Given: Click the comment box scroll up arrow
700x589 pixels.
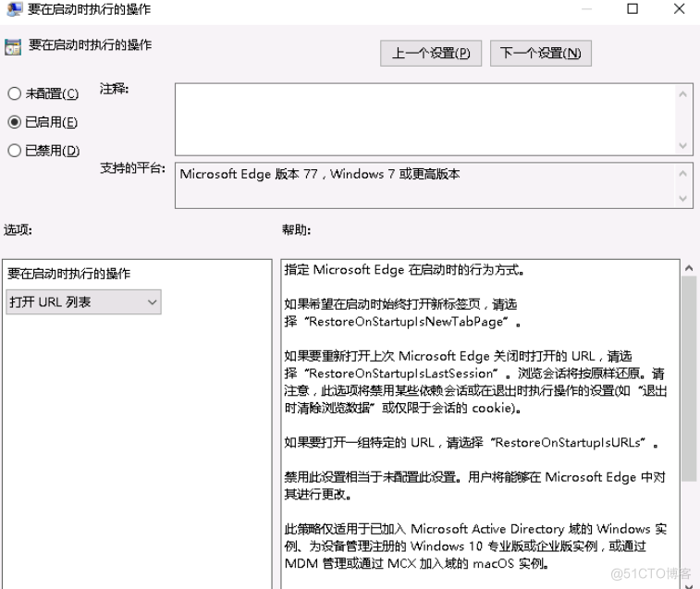Looking at the screenshot, I should pos(682,93).
